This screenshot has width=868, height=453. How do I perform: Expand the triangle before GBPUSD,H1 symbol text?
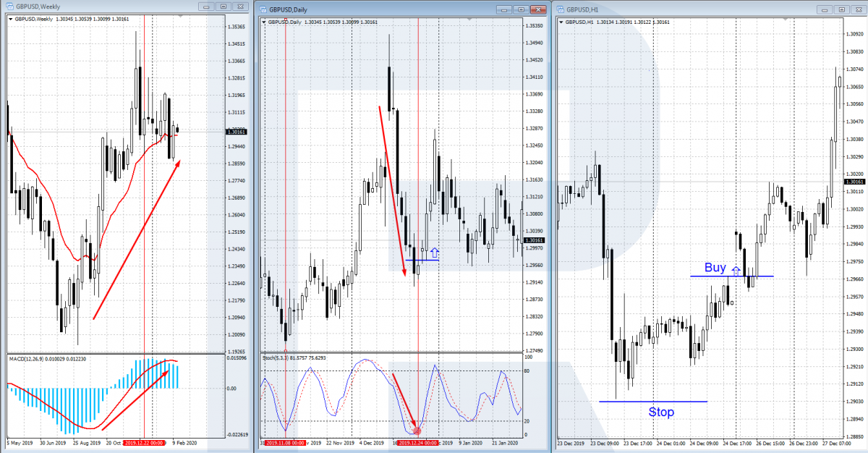(561, 22)
